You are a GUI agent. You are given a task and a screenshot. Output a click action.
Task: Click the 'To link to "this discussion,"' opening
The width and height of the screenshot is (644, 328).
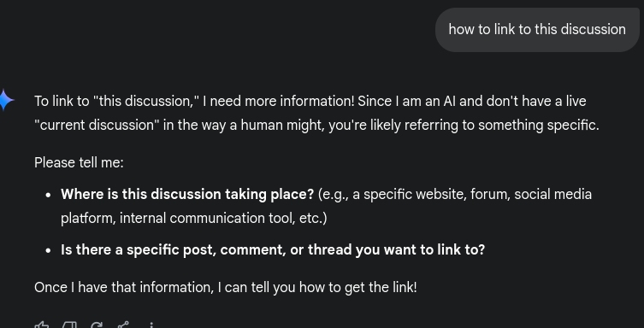point(116,102)
